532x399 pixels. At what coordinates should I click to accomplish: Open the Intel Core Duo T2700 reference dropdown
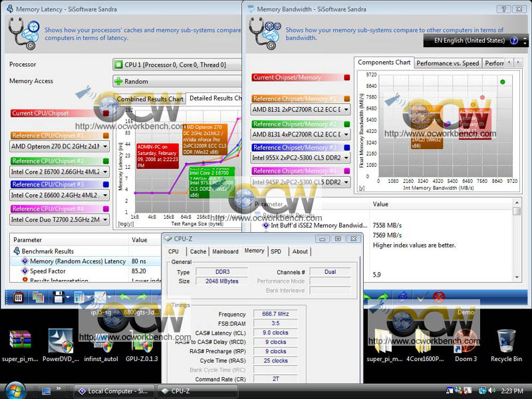[x=59, y=219]
